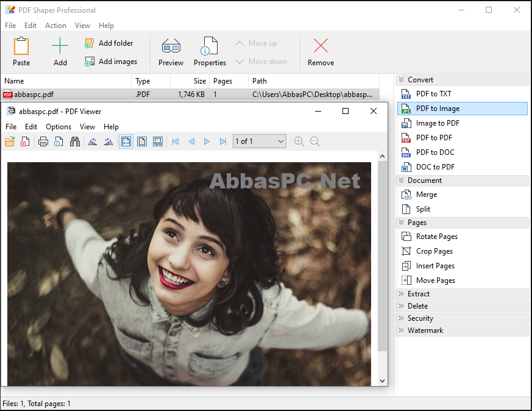532x411 pixels.
Task: Collapse the Convert section
Action: click(x=462, y=80)
